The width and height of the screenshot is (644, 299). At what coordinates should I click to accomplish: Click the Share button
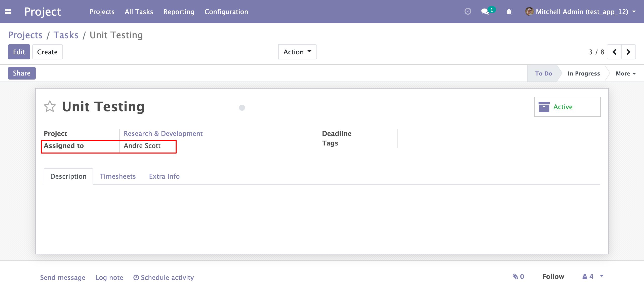pyautogui.click(x=22, y=73)
